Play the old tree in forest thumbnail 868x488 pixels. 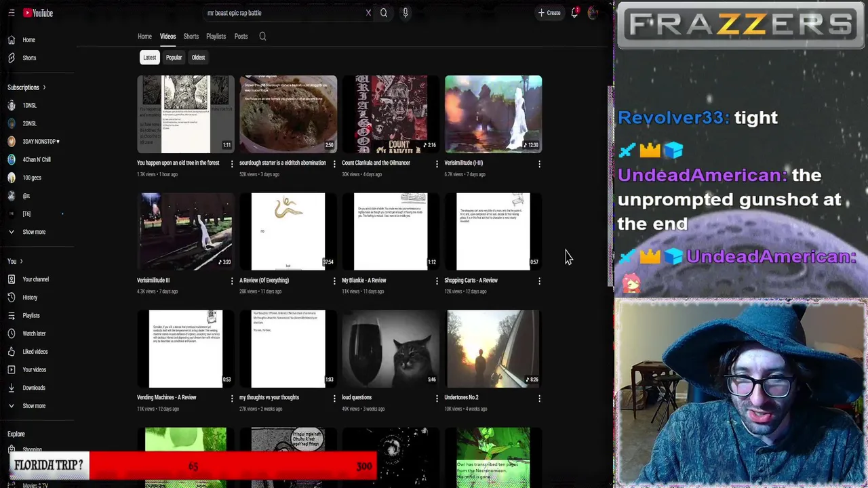(185, 114)
